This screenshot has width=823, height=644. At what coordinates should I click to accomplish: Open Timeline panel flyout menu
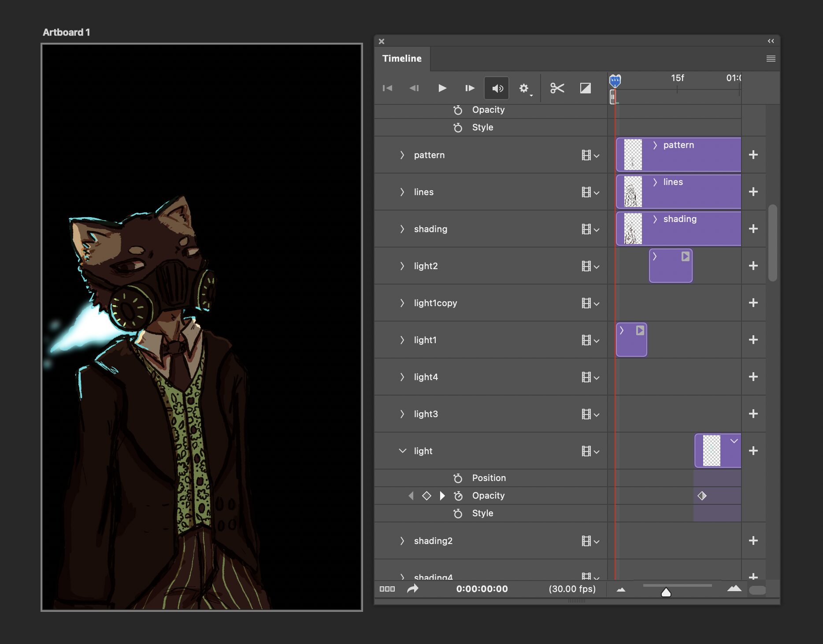point(771,59)
